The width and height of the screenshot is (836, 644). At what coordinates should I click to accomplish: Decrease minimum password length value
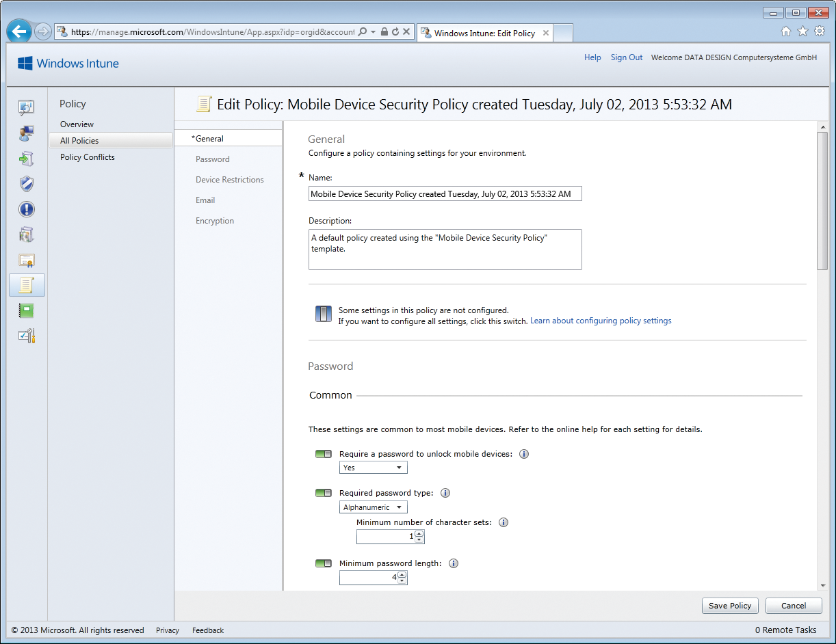402,581
